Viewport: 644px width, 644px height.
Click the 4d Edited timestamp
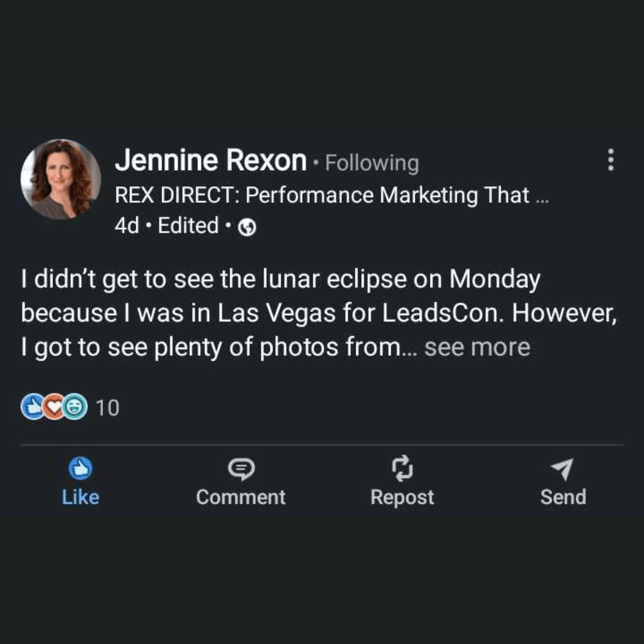(167, 226)
